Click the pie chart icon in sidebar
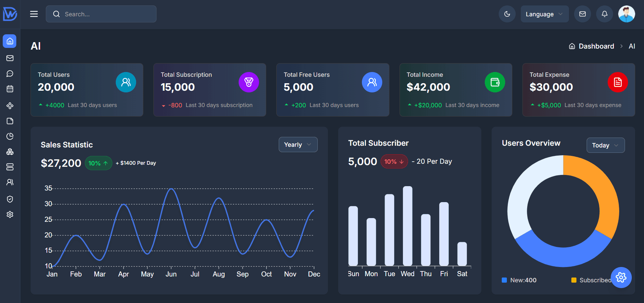 (10, 136)
